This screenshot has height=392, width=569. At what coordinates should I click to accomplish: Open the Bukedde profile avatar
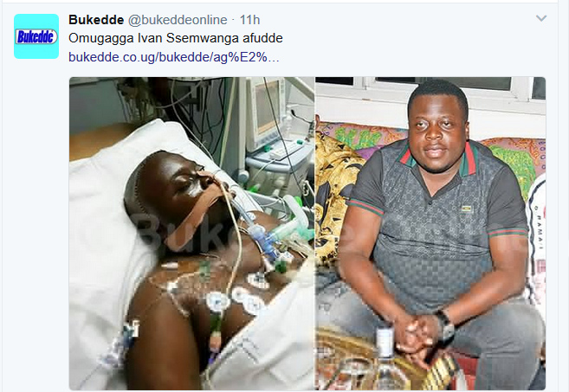pos(36,36)
